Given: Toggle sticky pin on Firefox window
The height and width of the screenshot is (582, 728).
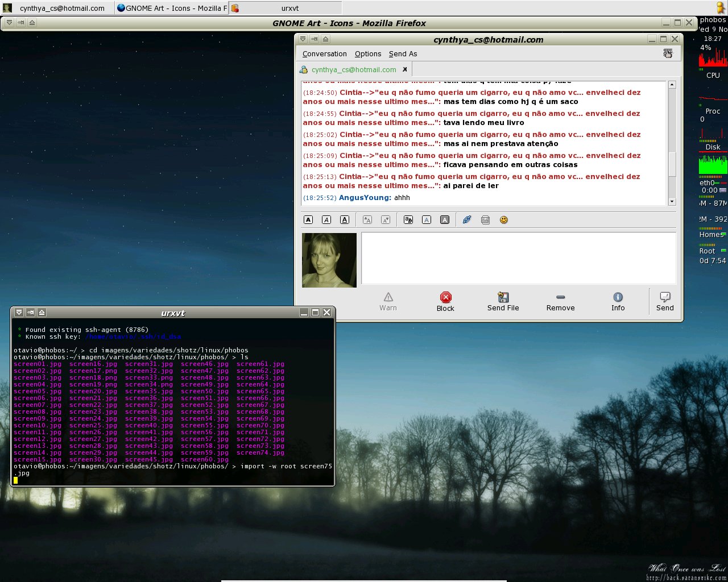Looking at the screenshot, I should click(x=20, y=23).
